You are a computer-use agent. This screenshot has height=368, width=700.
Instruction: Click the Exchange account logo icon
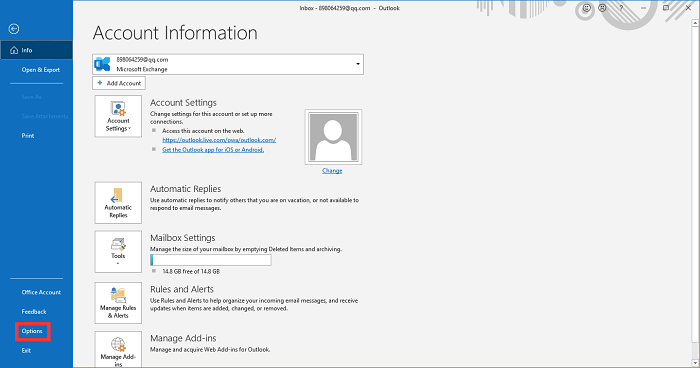point(103,64)
